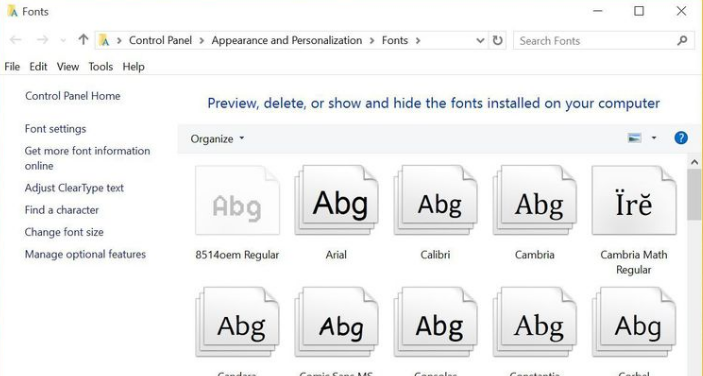This screenshot has height=376, width=703.
Task: Open Manage optional features link
Action: (85, 254)
